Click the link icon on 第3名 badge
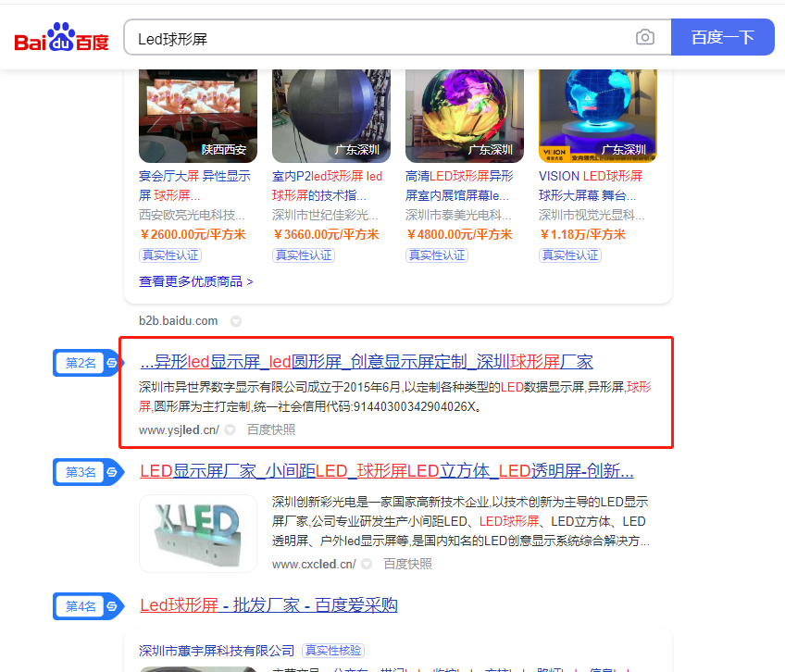This screenshot has height=672, width=785. pos(112,472)
